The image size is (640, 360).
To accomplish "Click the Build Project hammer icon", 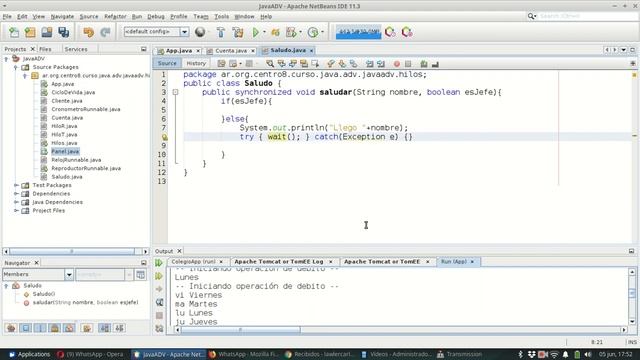I will click(221, 32).
